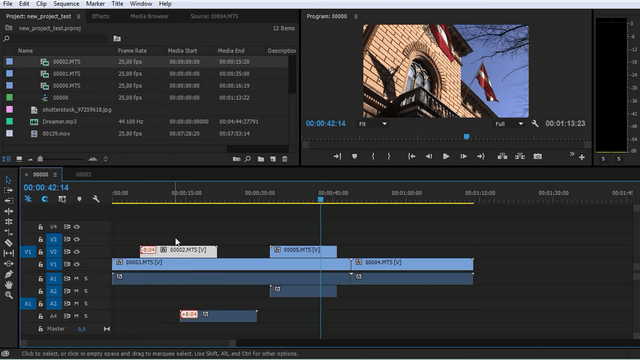Click the Media Start column header
The width and height of the screenshot is (640, 360).
(182, 51)
